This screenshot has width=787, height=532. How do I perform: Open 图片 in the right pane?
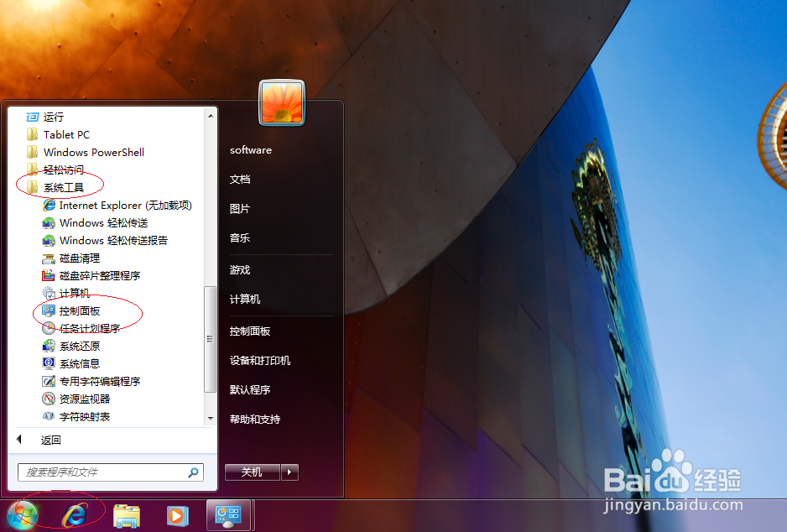240,209
